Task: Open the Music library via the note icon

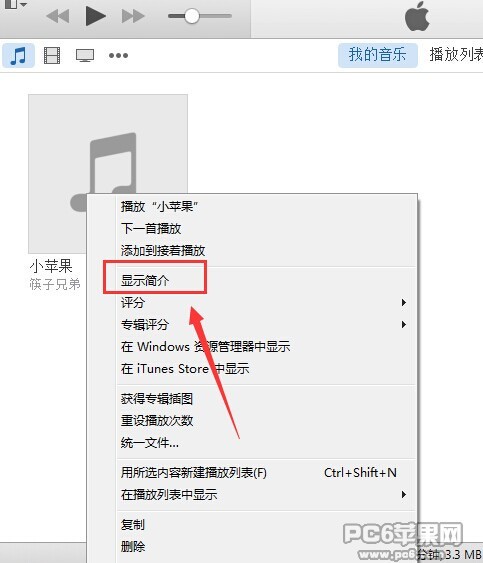Action: click(x=19, y=55)
